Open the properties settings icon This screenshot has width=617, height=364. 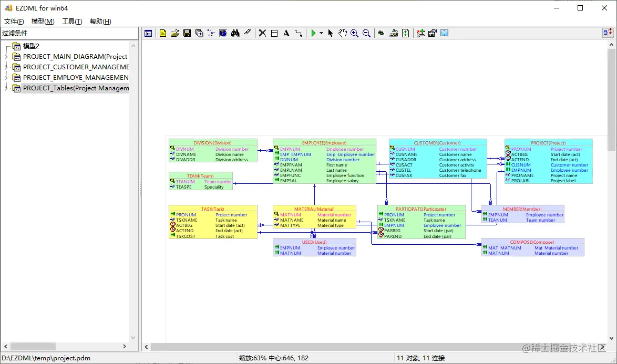(433, 34)
